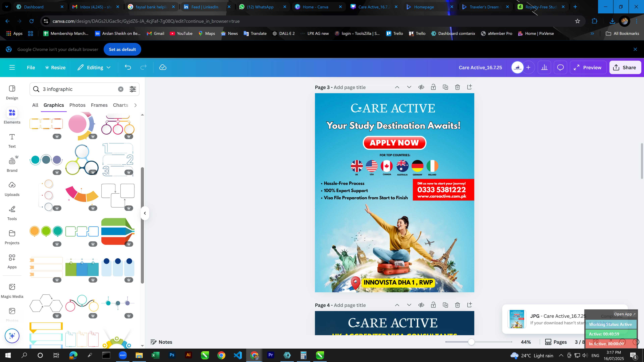Move Page 4 up
The image size is (644, 362).
(x=397, y=305)
